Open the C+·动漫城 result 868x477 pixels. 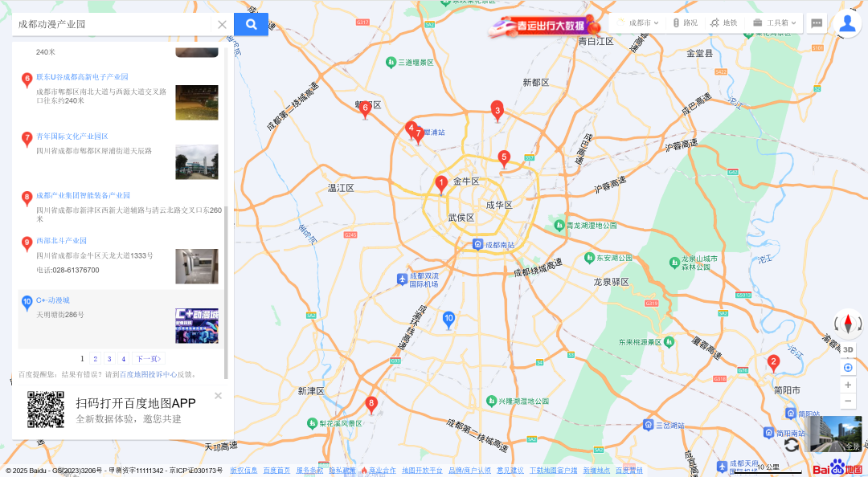coord(53,300)
